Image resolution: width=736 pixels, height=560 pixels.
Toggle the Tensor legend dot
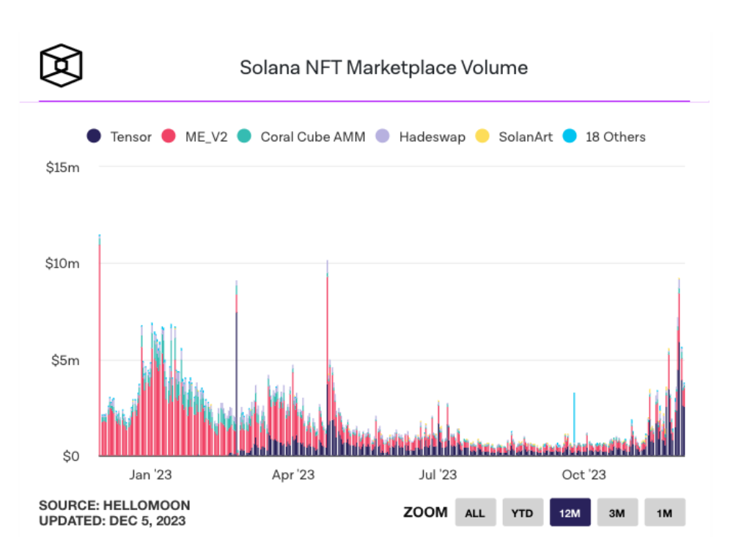click(94, 136)
